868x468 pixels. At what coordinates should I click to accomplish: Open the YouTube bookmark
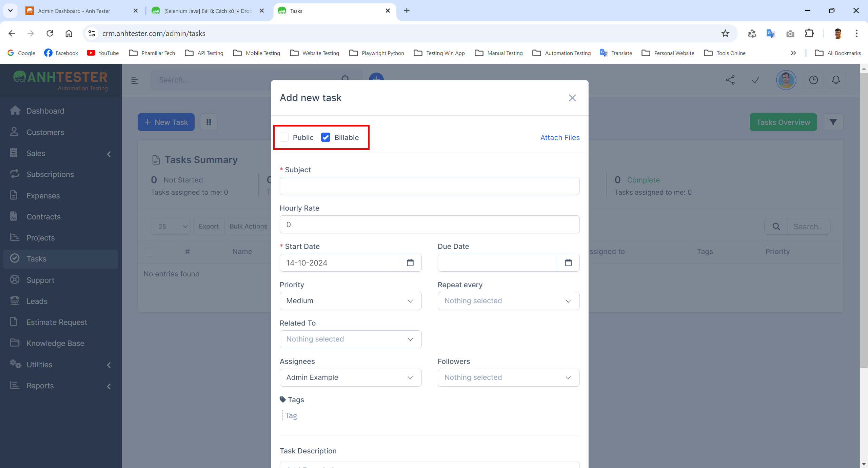(x=103, y=53)
